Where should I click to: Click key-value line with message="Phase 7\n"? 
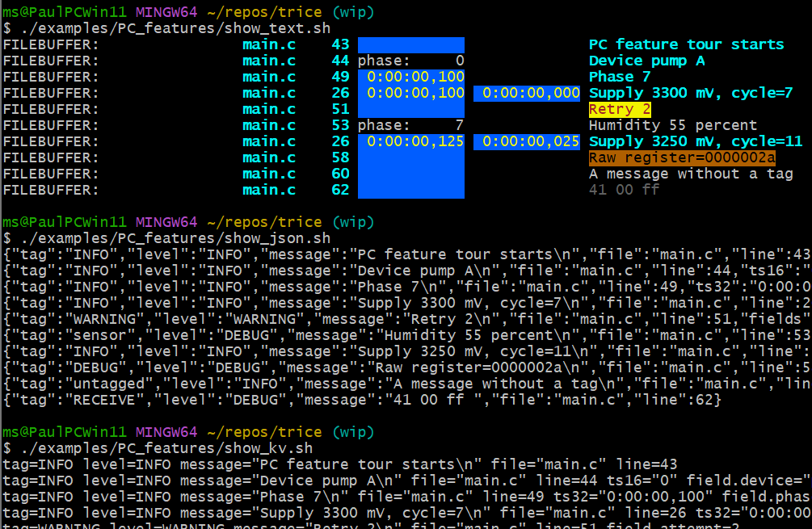406,497
